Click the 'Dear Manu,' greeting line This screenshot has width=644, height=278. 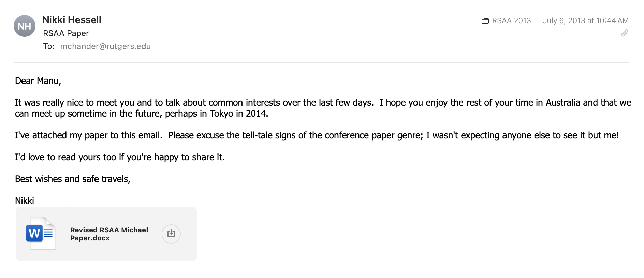38,81
